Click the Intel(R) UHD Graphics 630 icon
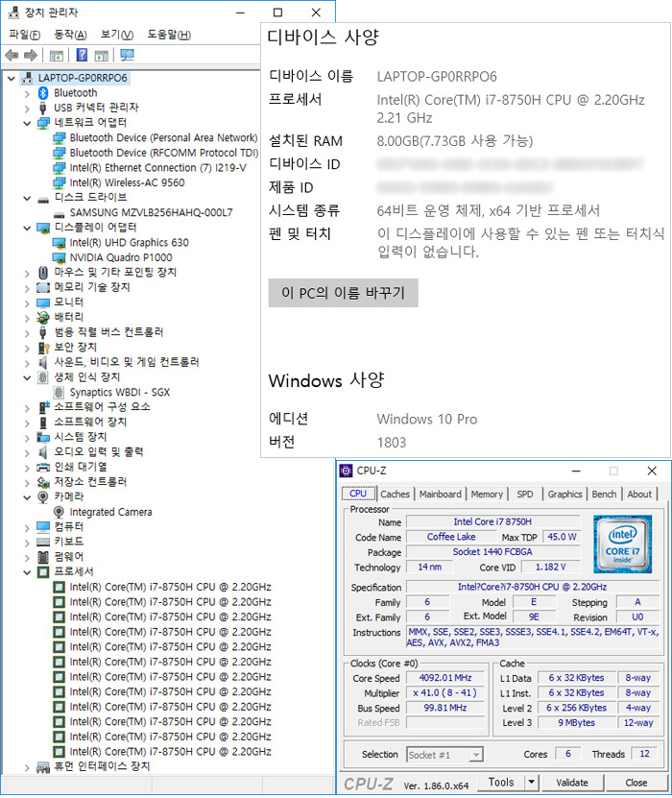 59,243
